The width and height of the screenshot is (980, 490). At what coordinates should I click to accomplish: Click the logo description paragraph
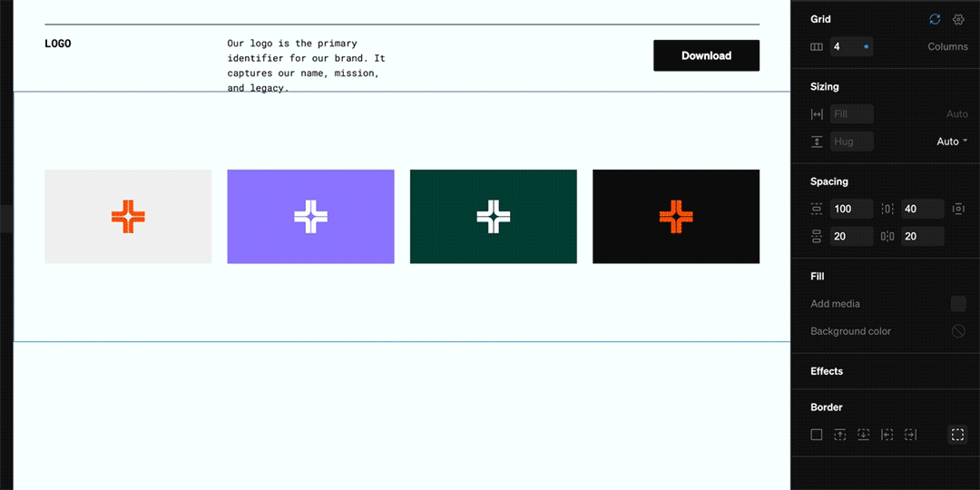tap(307, 65)
